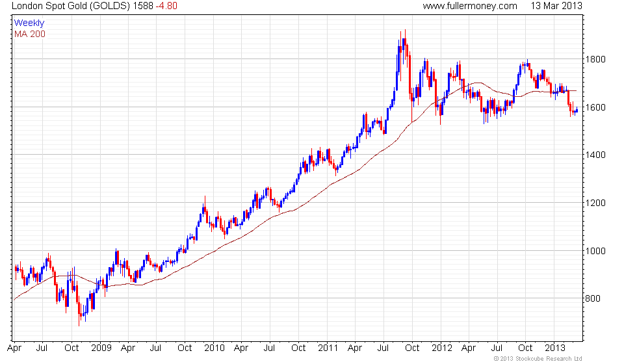The height and width of the screenshot is (364, 637).
Task: Click the 1600 price axis label
Action: (x=595, y=107)
